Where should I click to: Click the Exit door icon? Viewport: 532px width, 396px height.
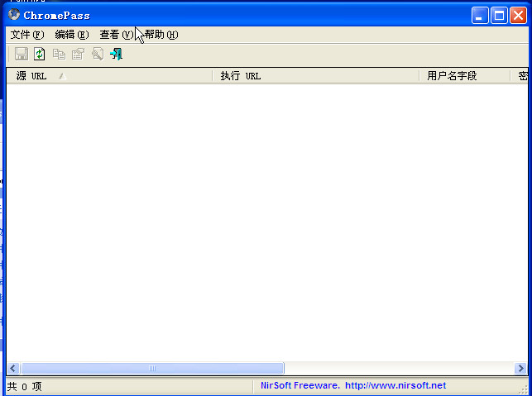coord(117,54)
